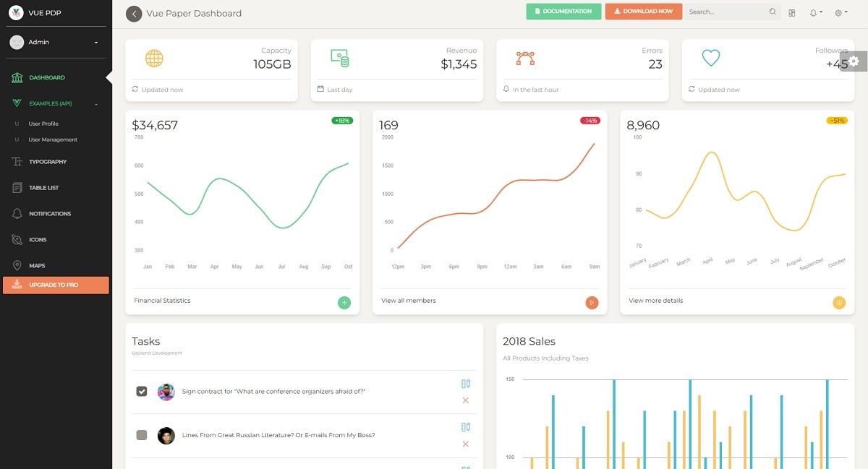Click the orange arrow on View all members card
The height and width of the screenshot is (469, 868).
click(592, 303)
